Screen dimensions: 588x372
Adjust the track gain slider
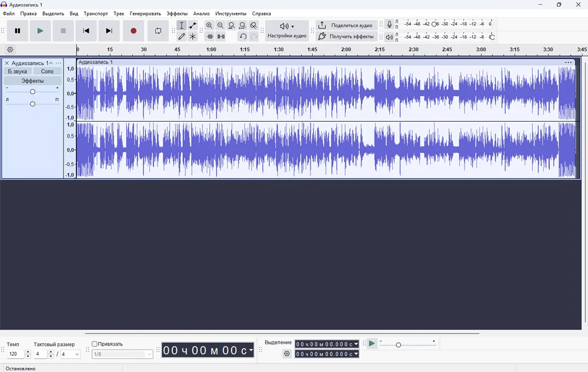coord(32,92)
